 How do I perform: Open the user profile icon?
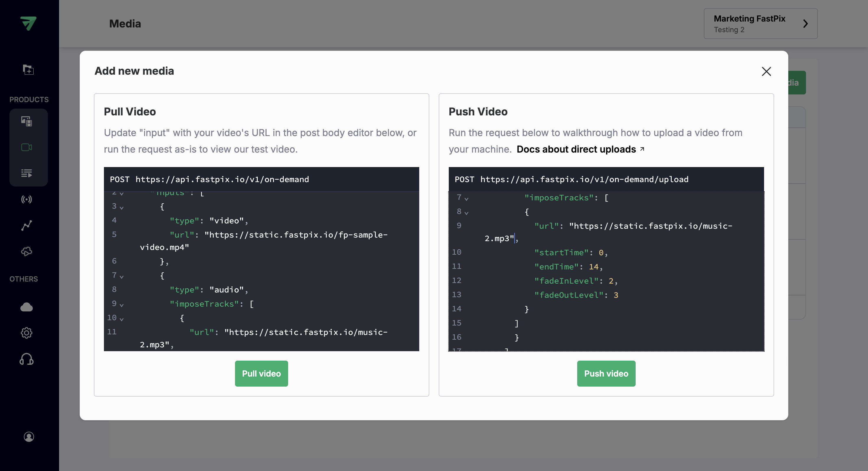pyautogui.click(x=29, y=437)
